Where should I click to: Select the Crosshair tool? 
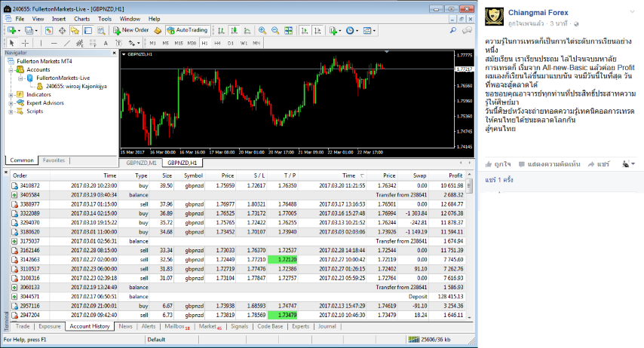point(25,43)
